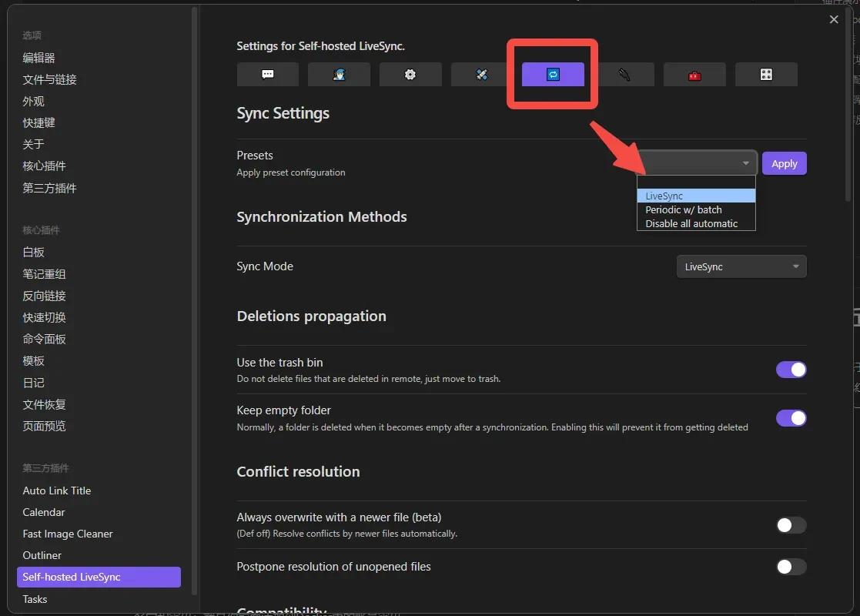Click the Deletions propagation heading
This screenshot has width=860, height=616.
tap(312, 316)
